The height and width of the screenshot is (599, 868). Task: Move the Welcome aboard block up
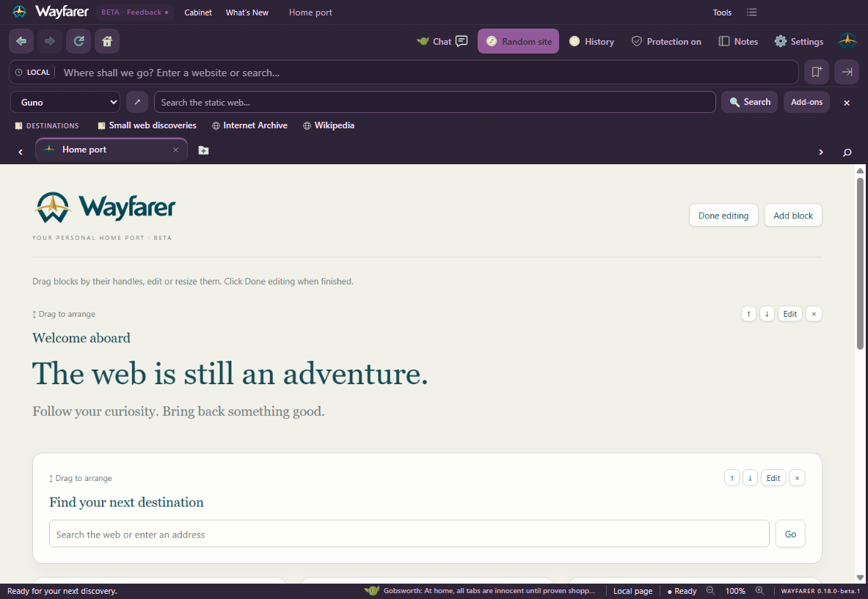(748, 314)
